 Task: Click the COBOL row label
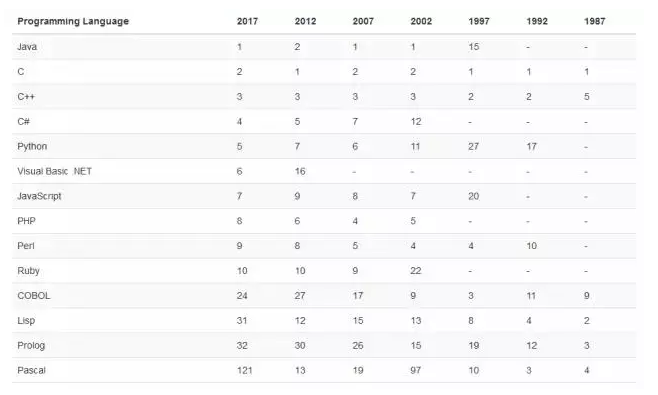[x=34, y=296]
